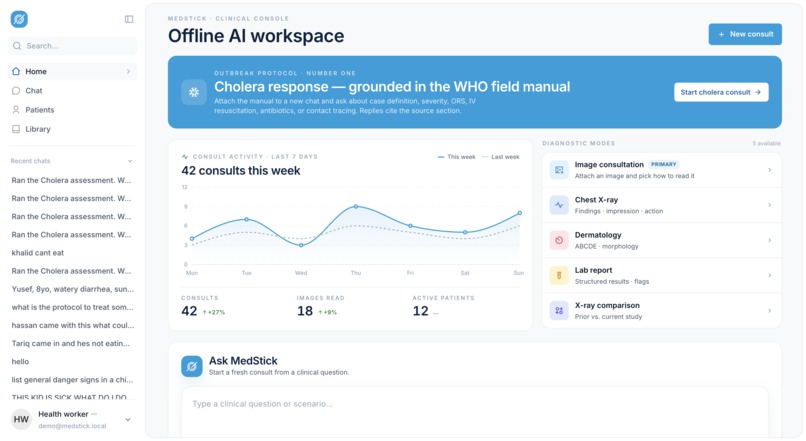Click the Chest X-ray pulse icon
Image resolution: width=806 pixels, height=441 pixels.
coord(559,205)
